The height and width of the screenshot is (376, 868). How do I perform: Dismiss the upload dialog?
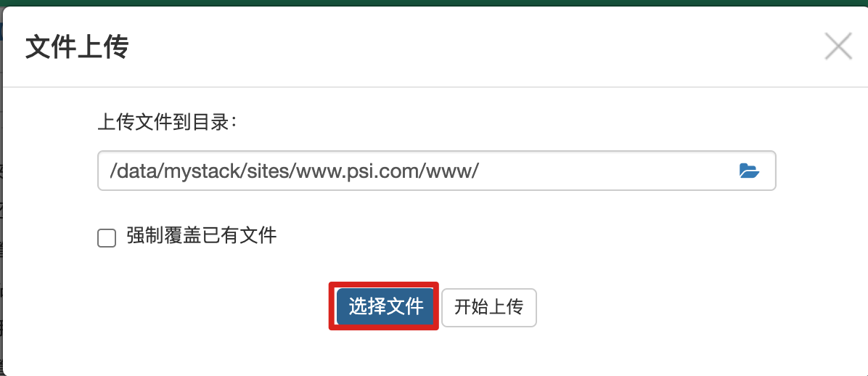pos(838,46)
